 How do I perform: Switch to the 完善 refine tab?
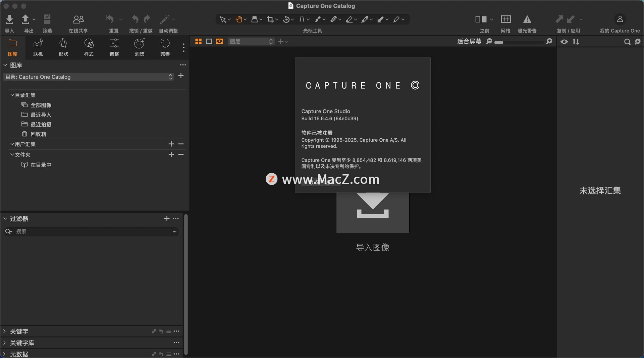pos(165,47)
